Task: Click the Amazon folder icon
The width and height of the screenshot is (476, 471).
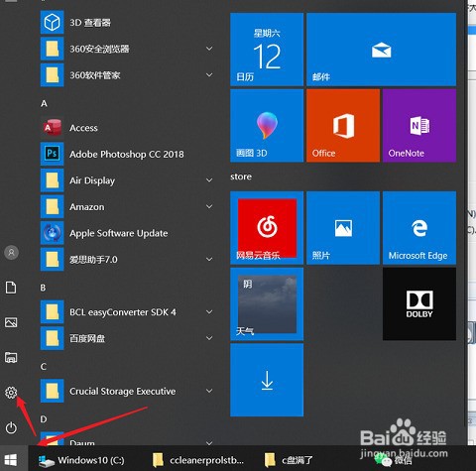Action: (52, 206)
